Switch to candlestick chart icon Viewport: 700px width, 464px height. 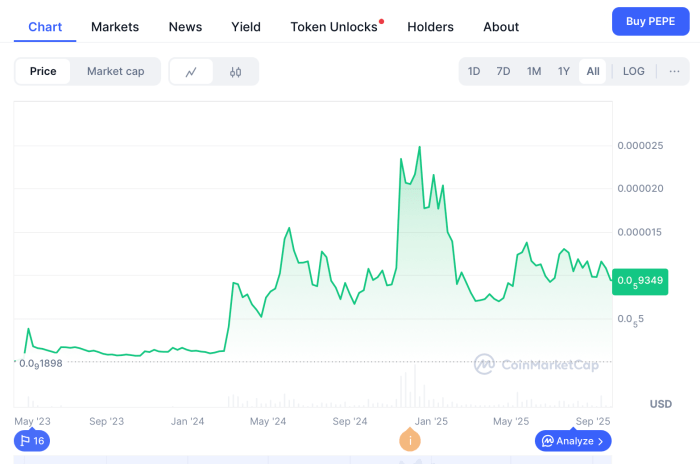pos(236,72)
